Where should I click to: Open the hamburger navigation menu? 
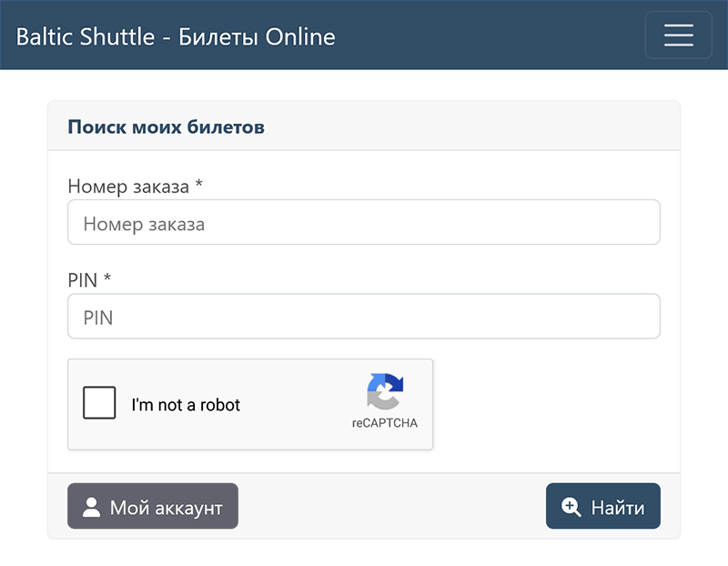pos(678,35)
